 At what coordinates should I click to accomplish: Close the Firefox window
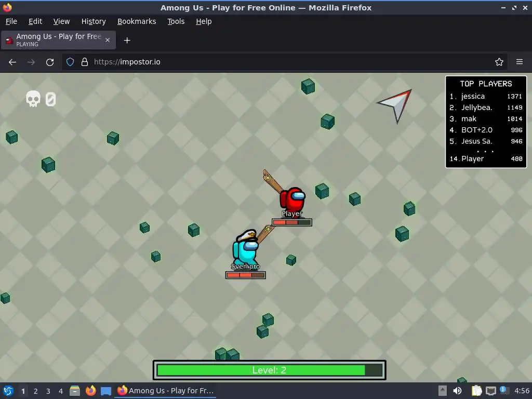click(x=525, y=8)
